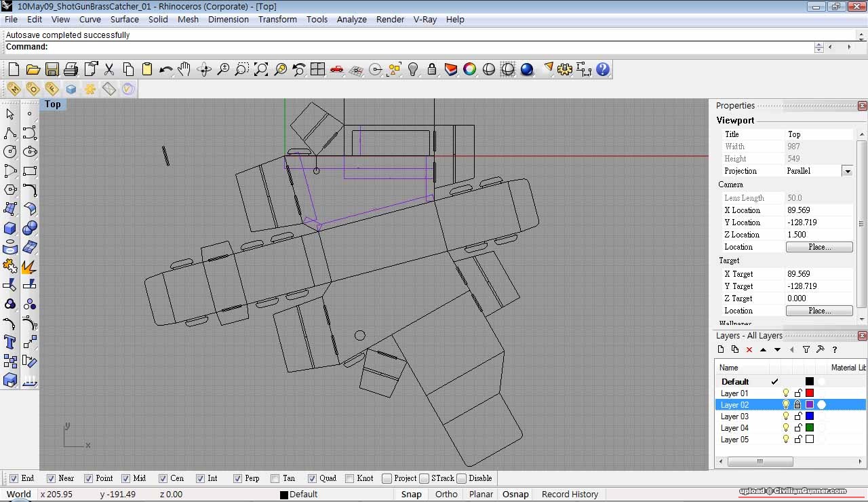Turn off Layer 03 visibility bulb
Screen dimensions: 868x502
(786, 417)
